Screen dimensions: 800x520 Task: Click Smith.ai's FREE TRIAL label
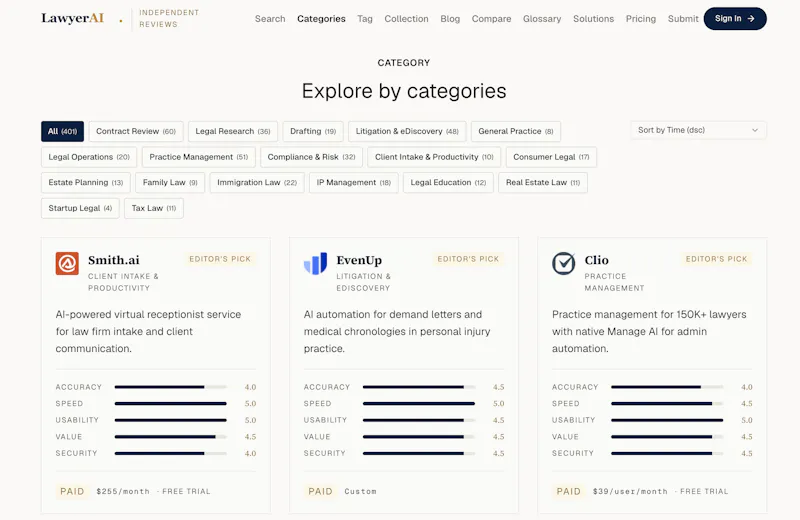click(186, 491)
